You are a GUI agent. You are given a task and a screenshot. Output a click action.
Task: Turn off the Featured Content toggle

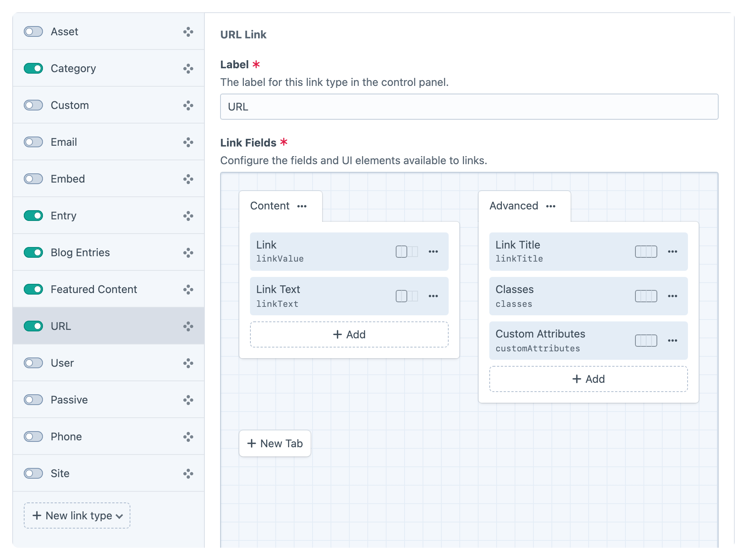pyautogui.click(x=33, y=289)
